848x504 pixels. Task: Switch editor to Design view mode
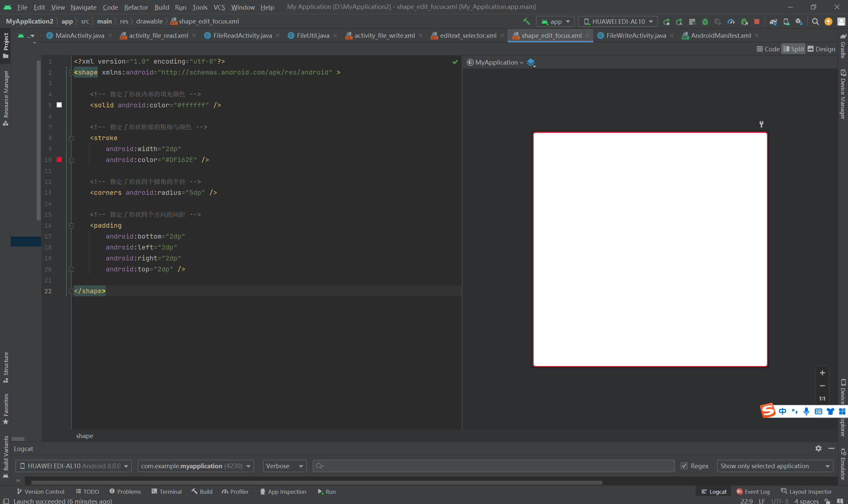(x=821, y=49)
